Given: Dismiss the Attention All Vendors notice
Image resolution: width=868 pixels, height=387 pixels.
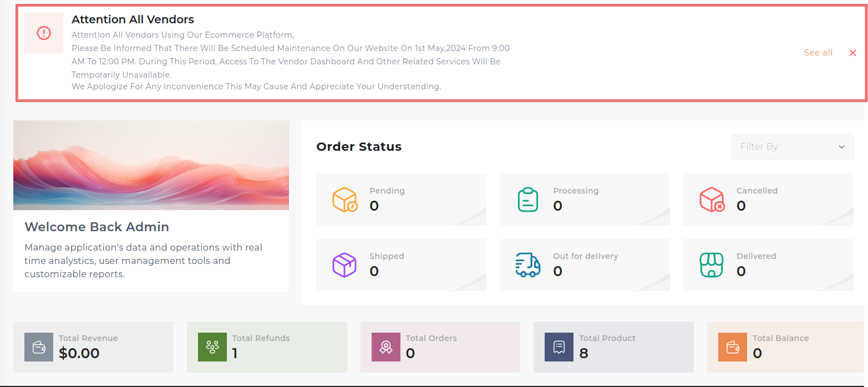Looking at the screenshot, I should [x=852, y=53].
